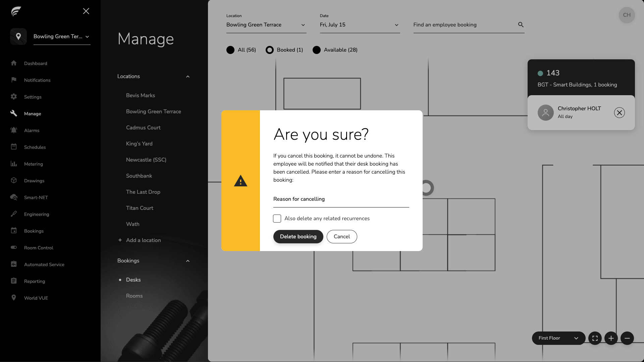Select King's Yard location
The image size is (644, 362).
click(139, 144)
